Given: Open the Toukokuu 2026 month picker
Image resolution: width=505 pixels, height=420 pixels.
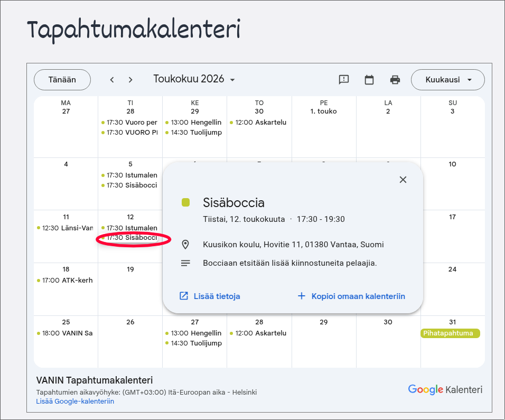Looking at the screenshot, I should coord(194,79).
